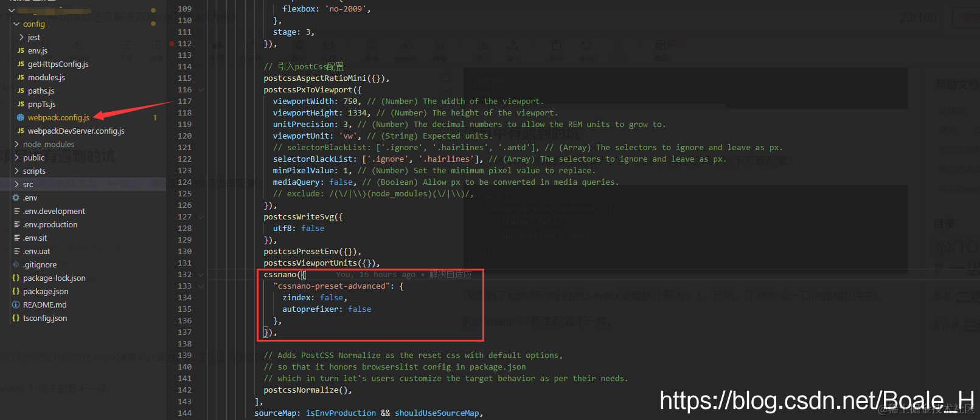Toggle the breakpoint dot on line 112
Viewport: 980px width, 420px height.
click(172, 44)
